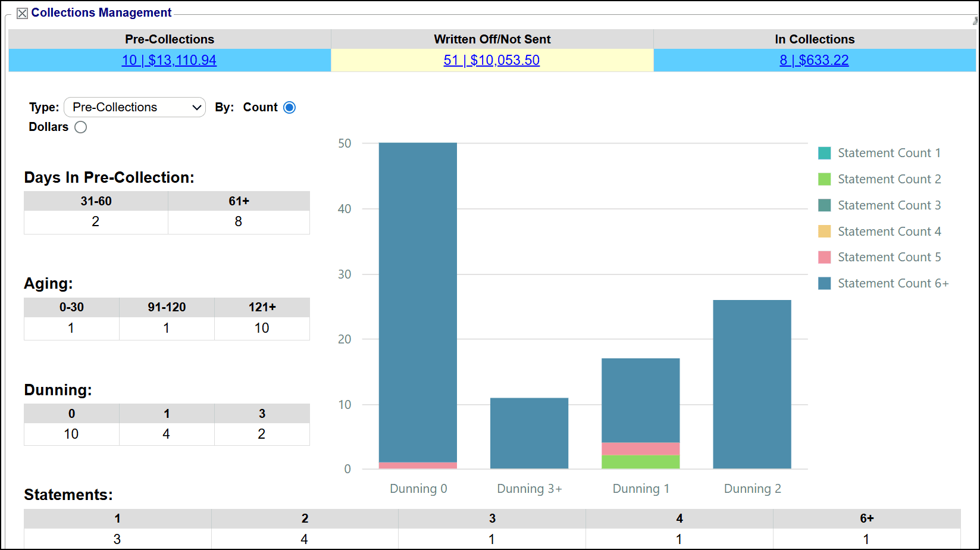Open the Written Off 51 | $10,053.50 link

[491, 60]
